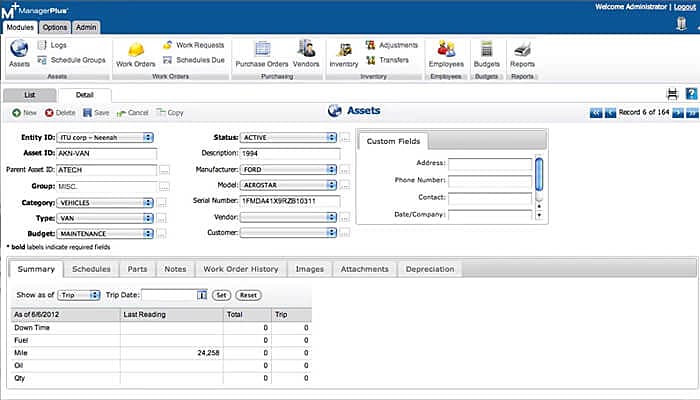Screen dimensions: 700x400
Task: Open the Parts tab
Action: [137, 269]
